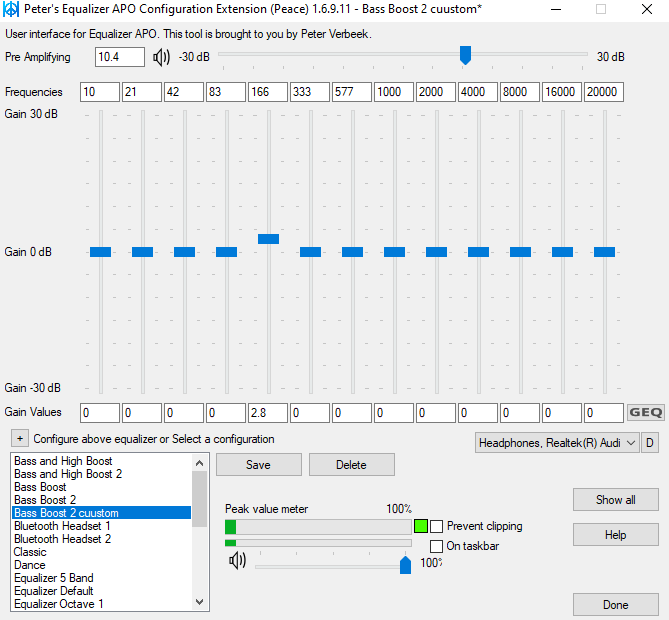Enable the Prevent clipping checkbox
The image size is (669, 620).
436,527
